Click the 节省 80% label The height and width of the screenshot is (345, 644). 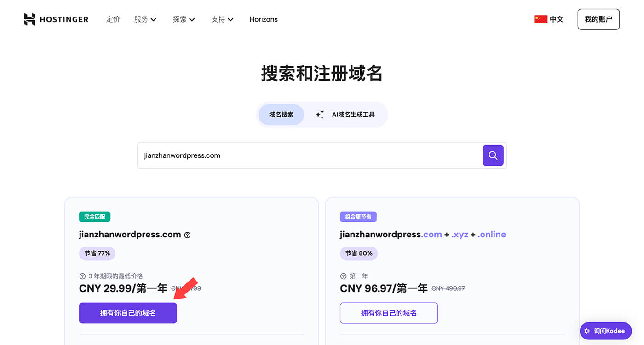pos(359,253)
